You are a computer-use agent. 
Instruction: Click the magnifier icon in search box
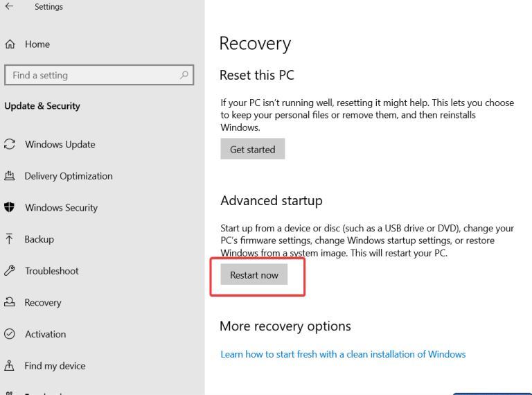pos(184,75)
